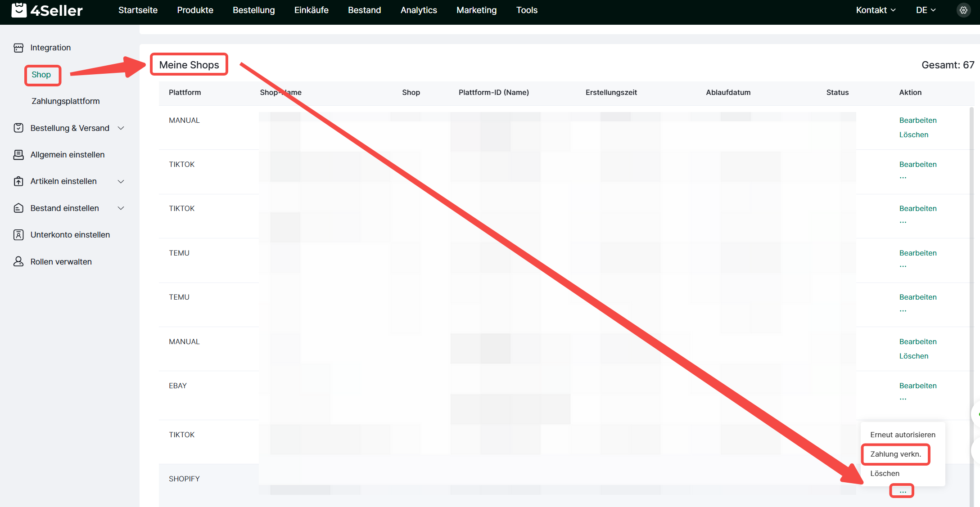Click the Unterkonto einstellen icon

(18, 235)
